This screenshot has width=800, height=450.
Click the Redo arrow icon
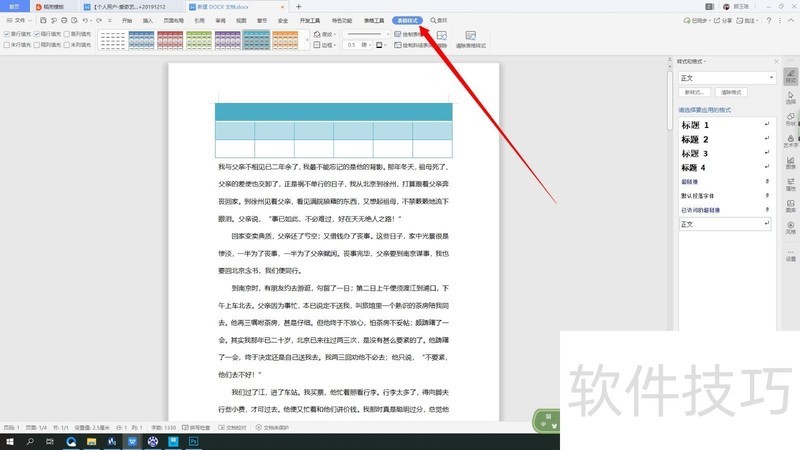[x=99, y=20]
